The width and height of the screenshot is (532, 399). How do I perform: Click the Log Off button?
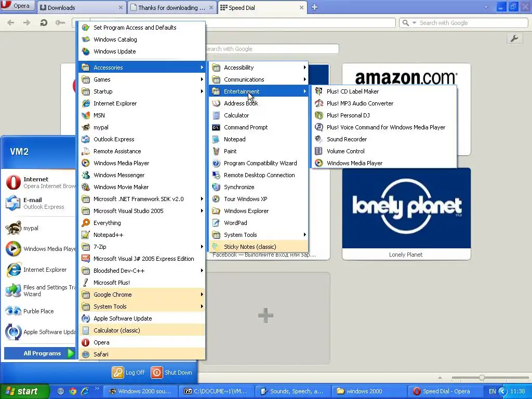click(x=129, y=373)
